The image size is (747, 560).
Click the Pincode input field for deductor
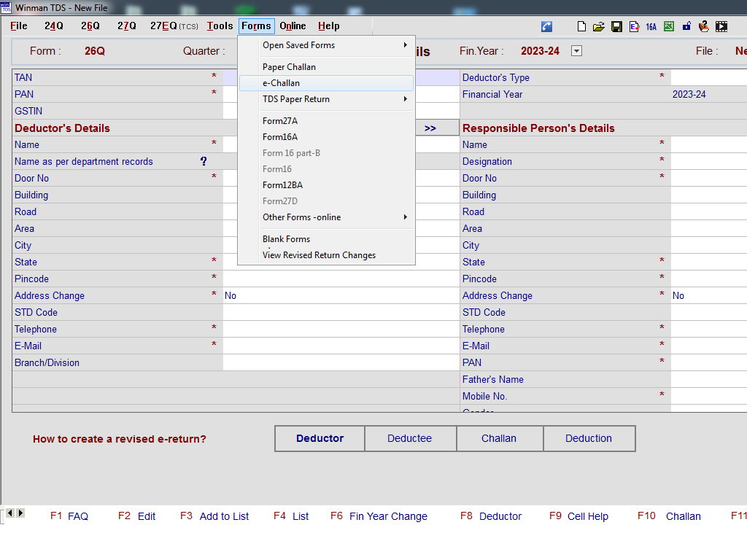coord(341,279)
